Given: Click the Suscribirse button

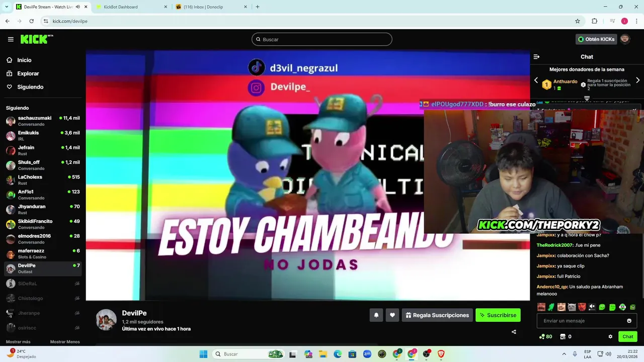Looking at the screenshot, I should [x=498, y=315].
